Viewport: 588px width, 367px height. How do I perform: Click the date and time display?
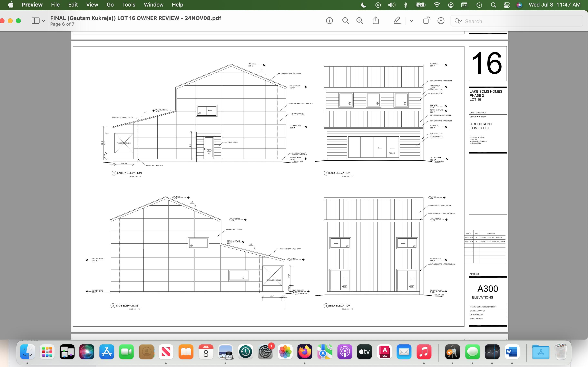click(x=555, y=5)
